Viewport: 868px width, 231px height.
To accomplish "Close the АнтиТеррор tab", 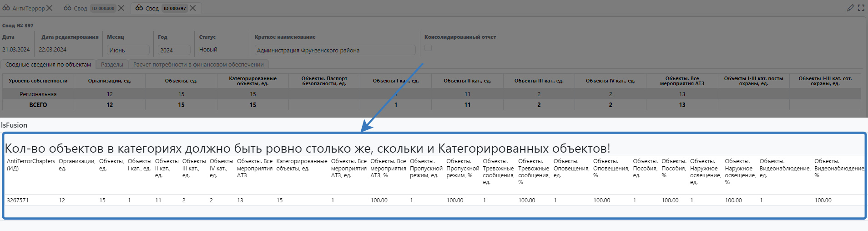I will pyautogui.click(x=50, y=8).
